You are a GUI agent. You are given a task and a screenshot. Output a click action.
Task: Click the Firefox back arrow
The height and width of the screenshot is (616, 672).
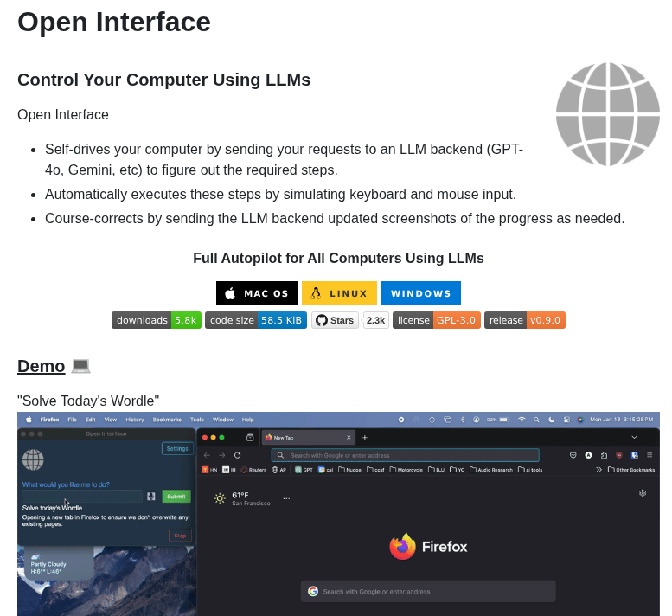click(207, 455)
